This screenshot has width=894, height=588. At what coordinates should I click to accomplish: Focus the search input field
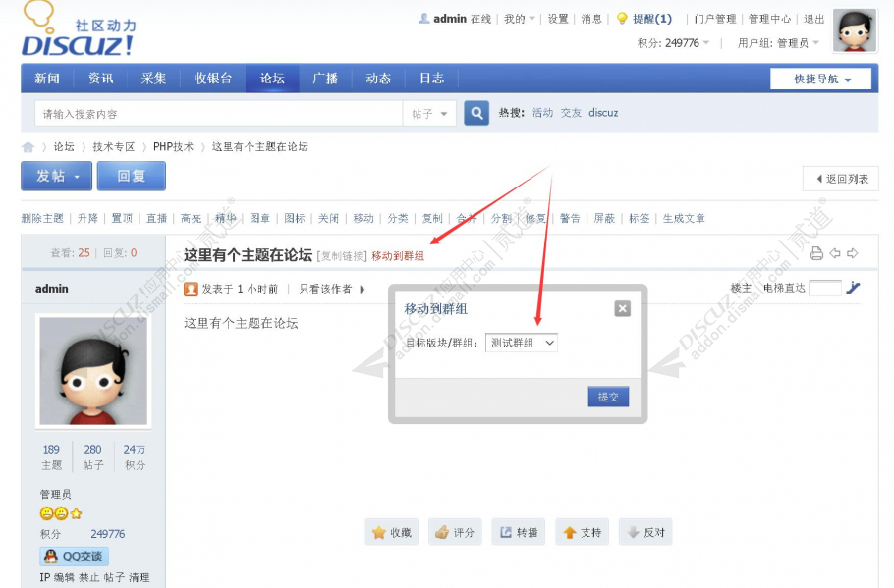pyautogui.click(x=219, y=114)
